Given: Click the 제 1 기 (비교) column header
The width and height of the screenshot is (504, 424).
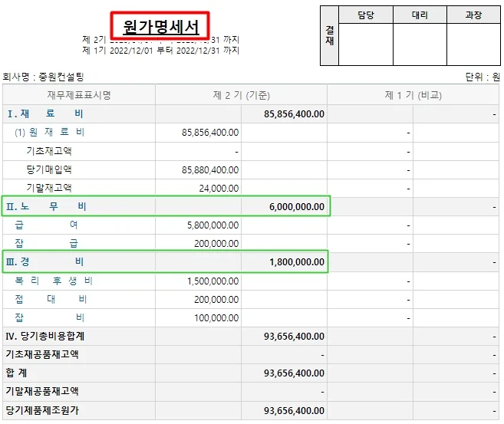Looking at the screenshot, I should (x=413, y=95).
